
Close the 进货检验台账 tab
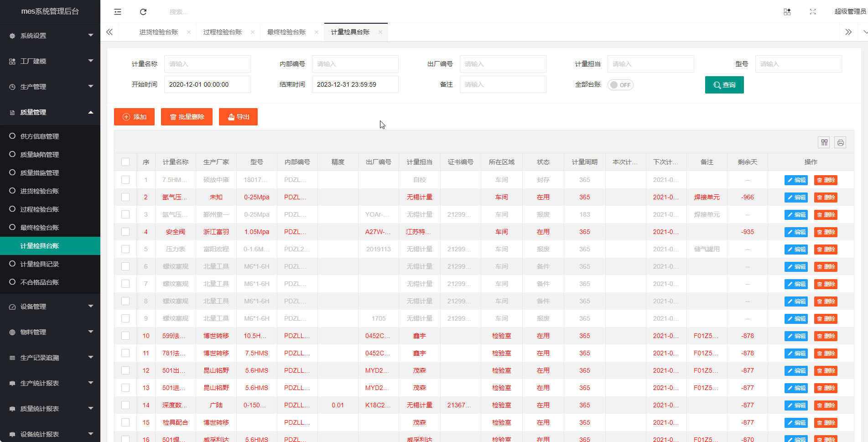pos(189,32)
